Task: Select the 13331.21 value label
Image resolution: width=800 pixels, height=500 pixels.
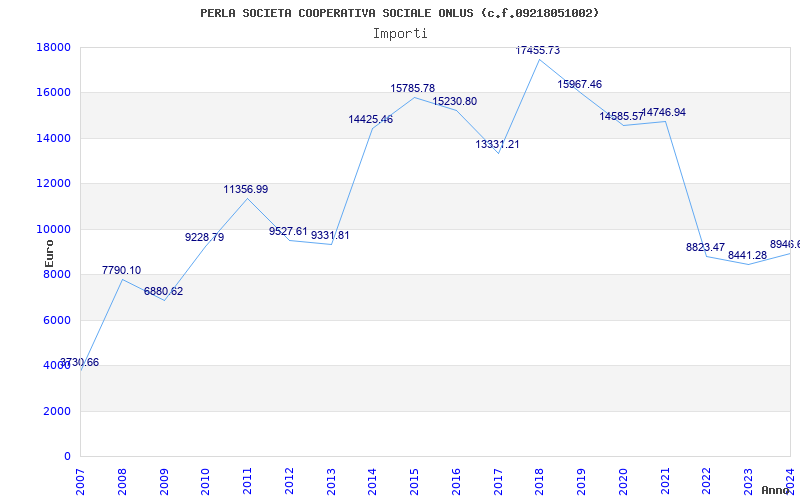Action: click(497, 144)
